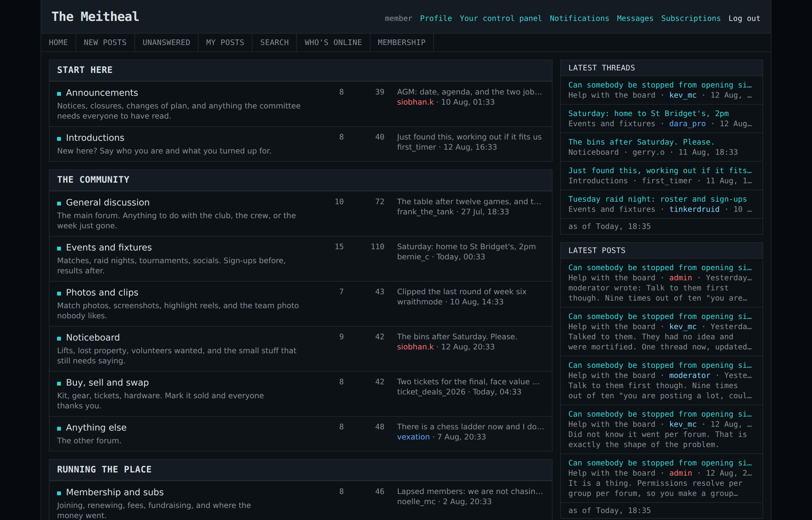
Task: Open 'The bins after Saturday' in Noticeboard row
Action: pos(457,337)
